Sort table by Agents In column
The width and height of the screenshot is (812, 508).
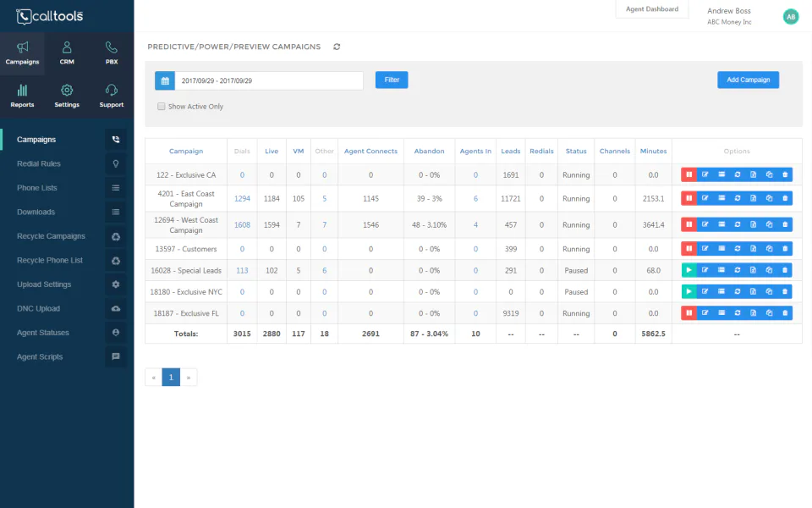[475, 151]
